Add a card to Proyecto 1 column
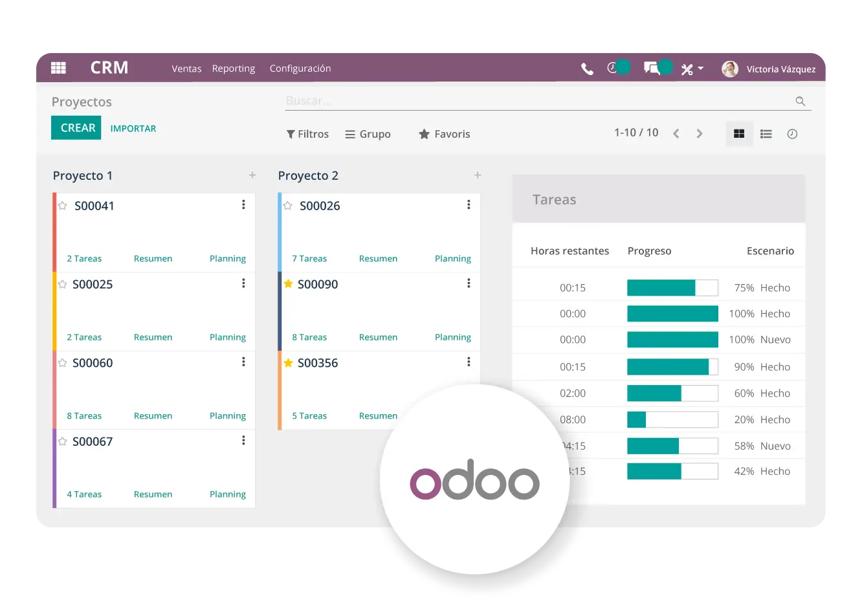The width and height of the screenshot is (862, 616). (252, 175)
